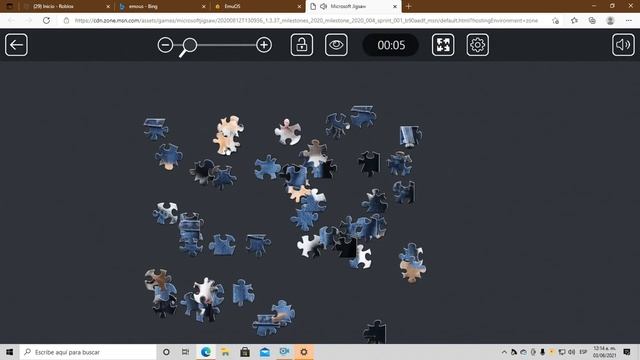Open the game settings gear
Screen dimensions: 640x360
[478, 45]
